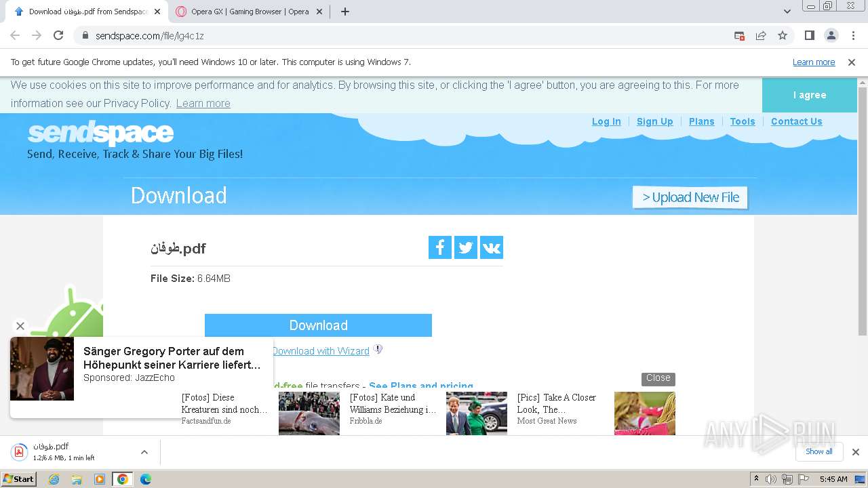The height and width of the screenshot is (488, 868).
Task: Open Internet Explorer from taskbar
Action: (54, 479)
